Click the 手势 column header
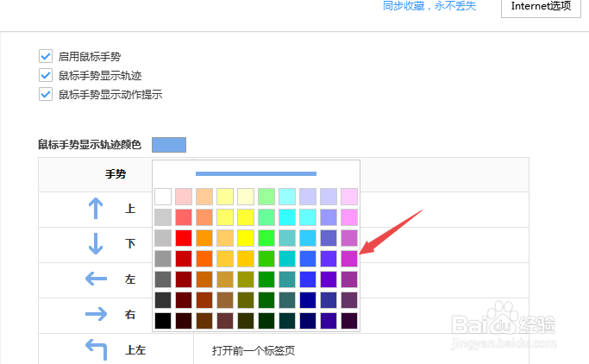The image size is (589, 364). click(x=116, y=174)
